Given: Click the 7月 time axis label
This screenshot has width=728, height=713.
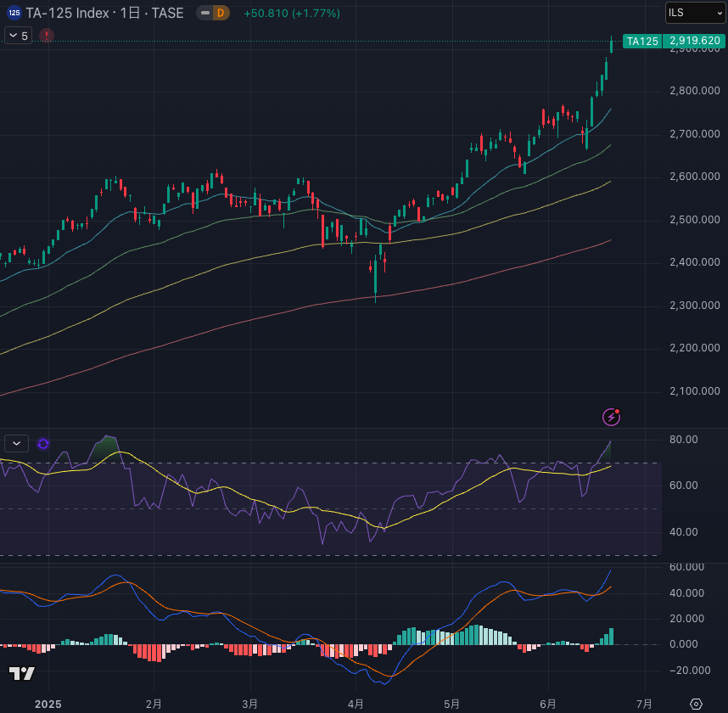Looking at the screenshot, I should (645, 705).
